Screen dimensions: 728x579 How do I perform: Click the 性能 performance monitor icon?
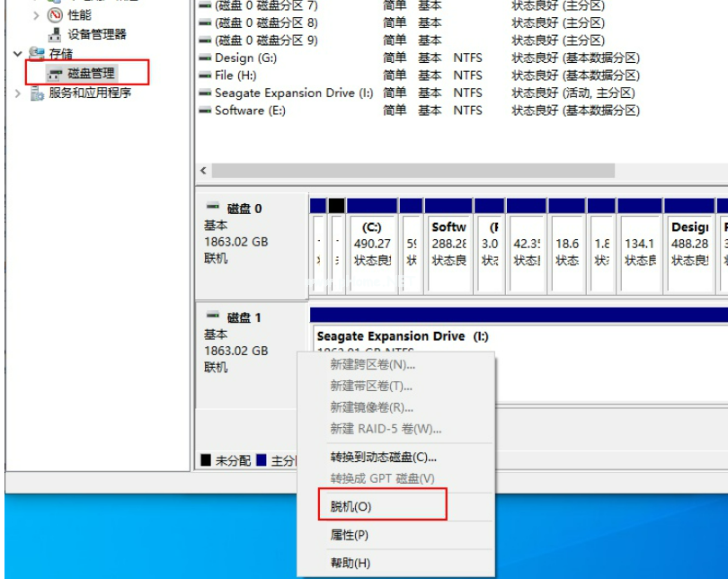point(56,15)
